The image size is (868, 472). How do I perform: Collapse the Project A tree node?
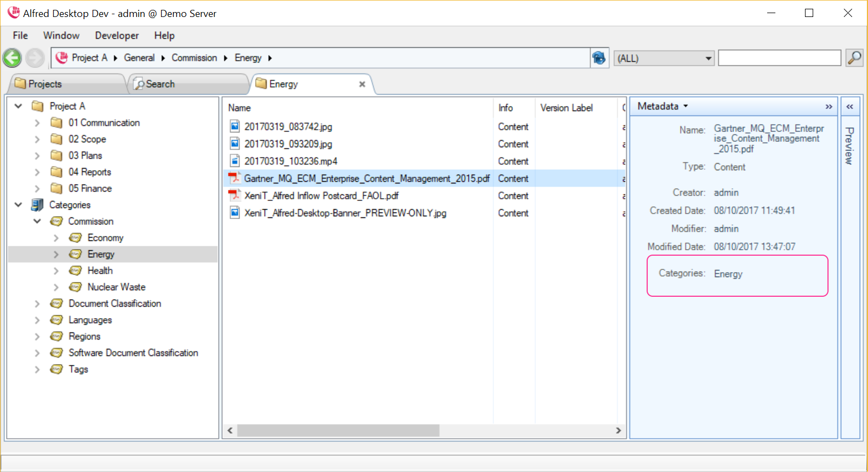19,106
